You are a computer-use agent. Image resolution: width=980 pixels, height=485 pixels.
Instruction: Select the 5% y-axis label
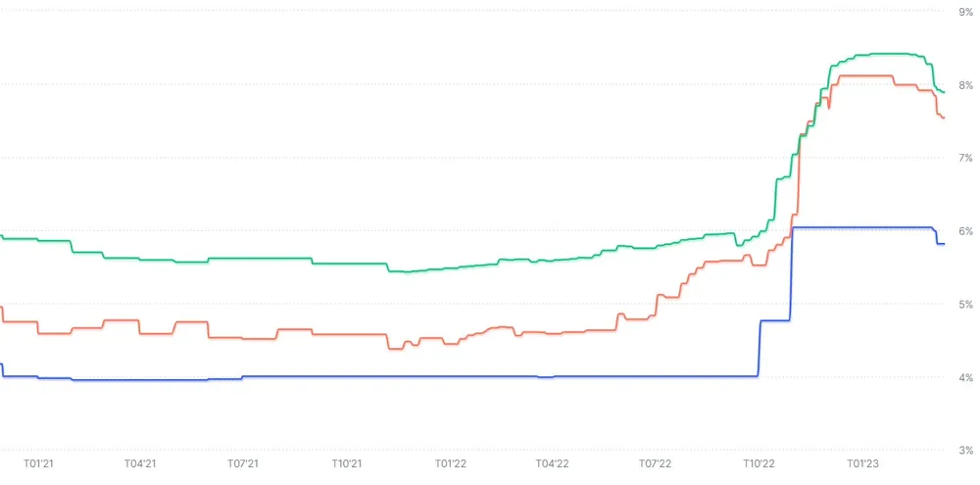coord(965,305)
